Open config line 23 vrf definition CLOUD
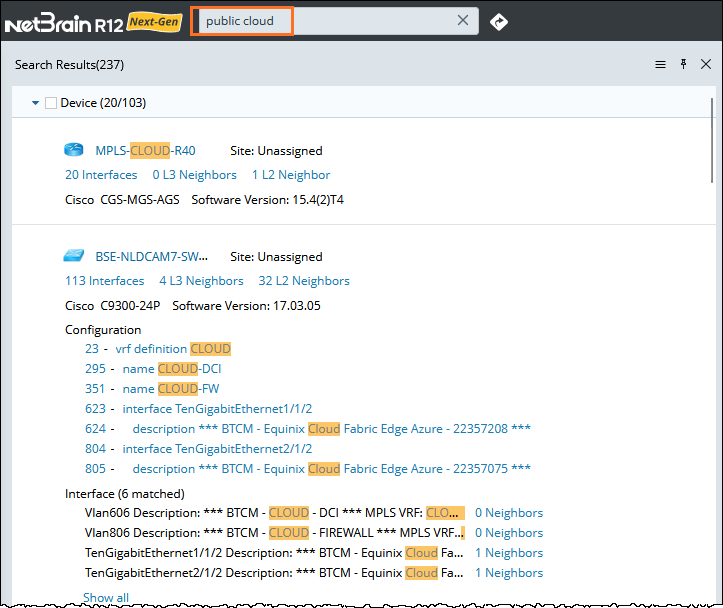The image size is (723, 608). (158, 348)
